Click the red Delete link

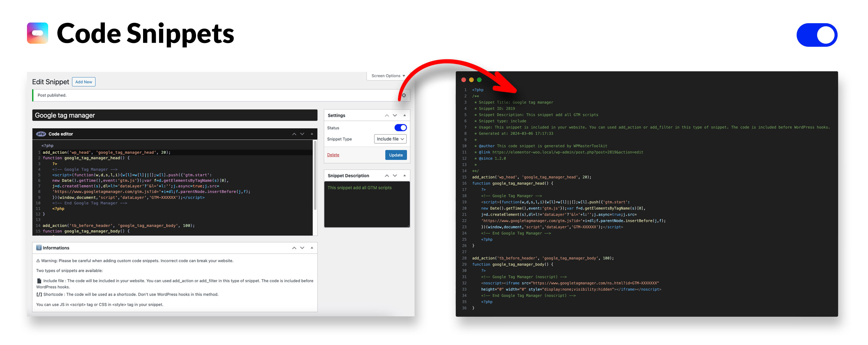[x=333, y=155]
